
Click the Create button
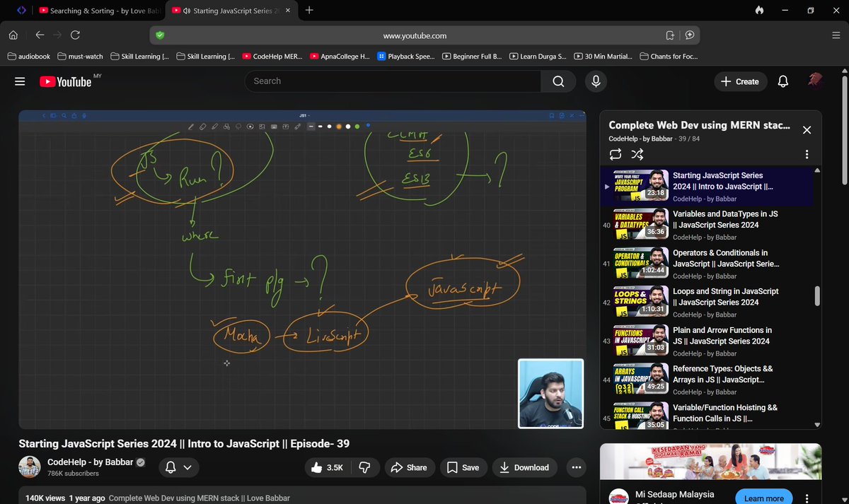739,81
